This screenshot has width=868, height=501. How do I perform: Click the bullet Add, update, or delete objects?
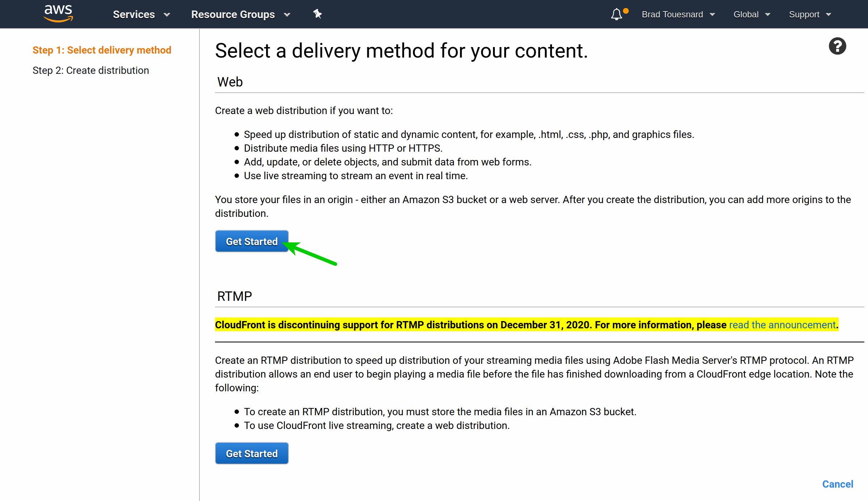[x=388, y=162]
